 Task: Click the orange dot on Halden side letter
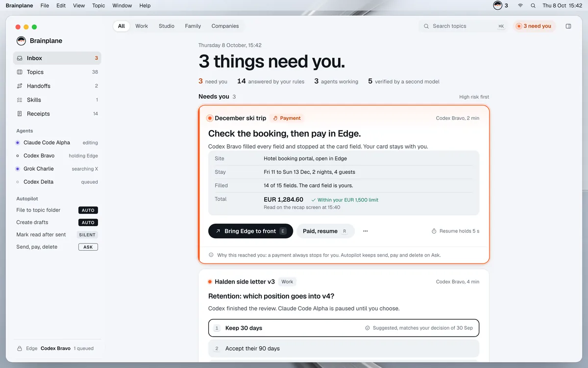point(210,282)
